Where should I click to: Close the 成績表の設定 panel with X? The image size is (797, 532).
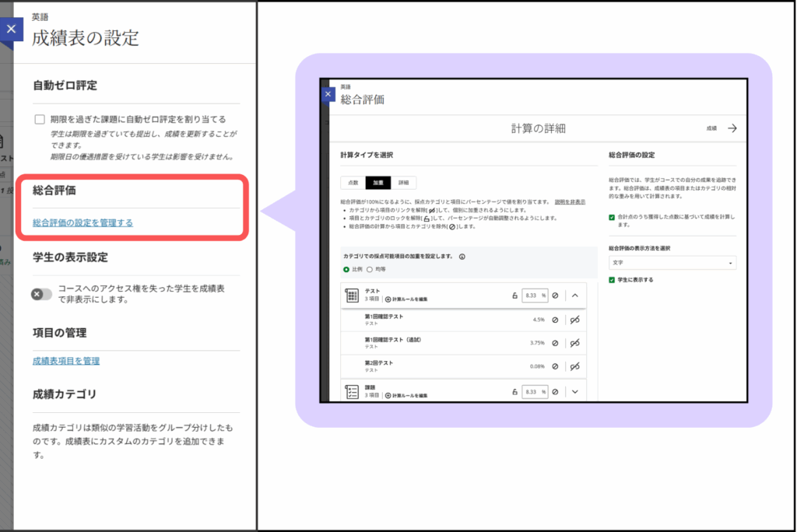point(10,29)
